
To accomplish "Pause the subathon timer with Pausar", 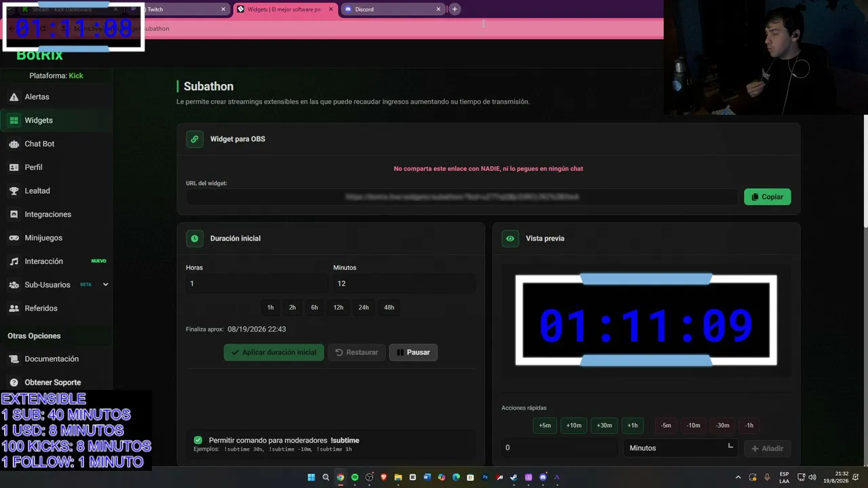I will [x=413, y=352].
